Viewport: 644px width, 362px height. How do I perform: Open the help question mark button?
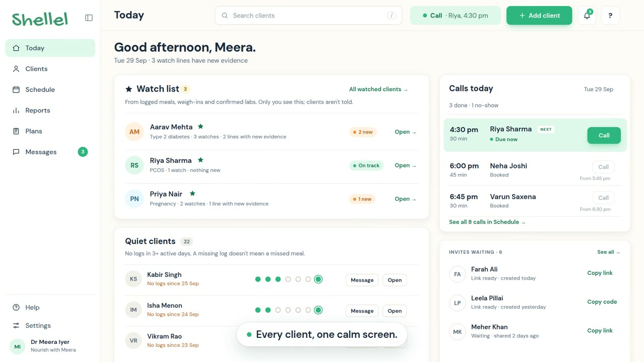point(610,16)
